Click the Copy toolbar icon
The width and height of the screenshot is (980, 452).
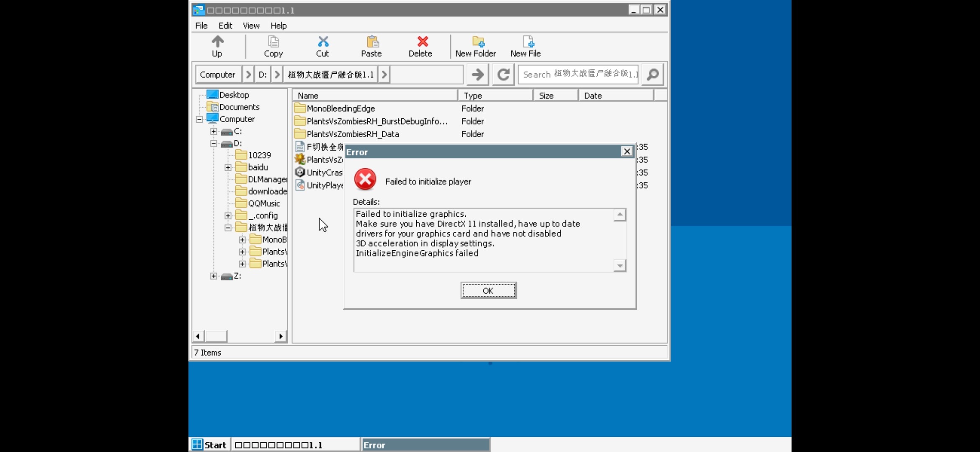pyautogui.click(x=273, y=42)
